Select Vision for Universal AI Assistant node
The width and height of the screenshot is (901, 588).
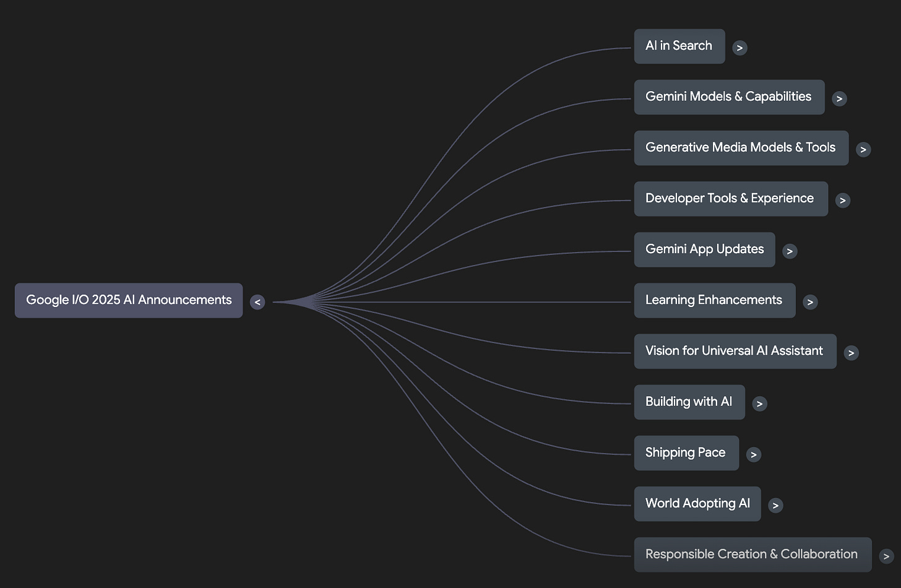735,351
